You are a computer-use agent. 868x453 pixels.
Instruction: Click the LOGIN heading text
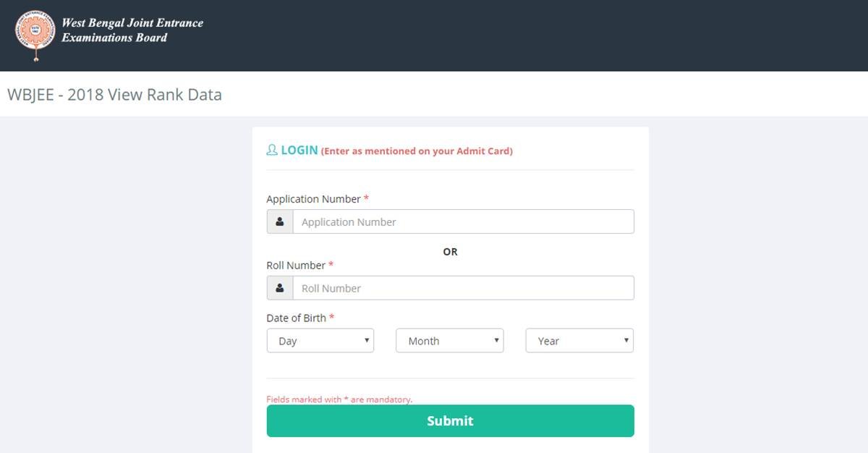(299, 151)
